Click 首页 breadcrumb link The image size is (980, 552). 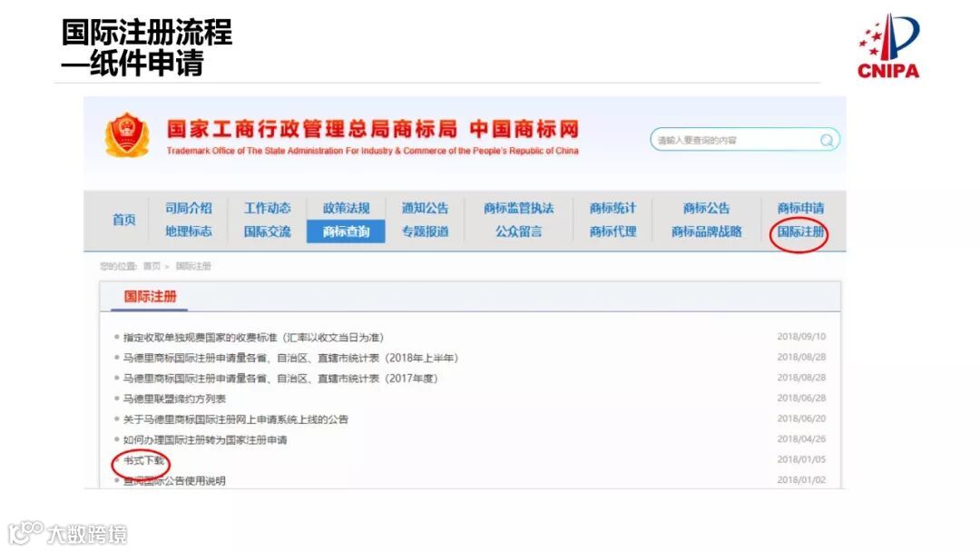(x=152, y=266)
